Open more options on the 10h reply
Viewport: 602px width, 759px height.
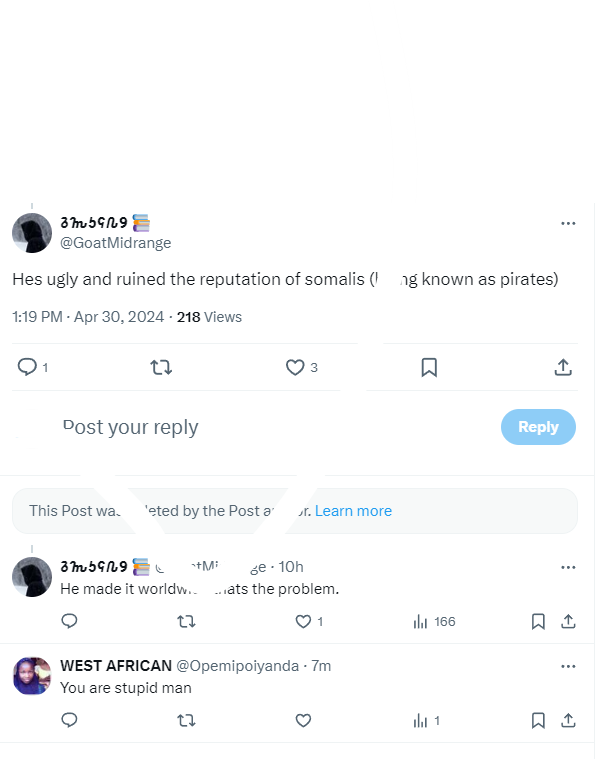point(568,567)
